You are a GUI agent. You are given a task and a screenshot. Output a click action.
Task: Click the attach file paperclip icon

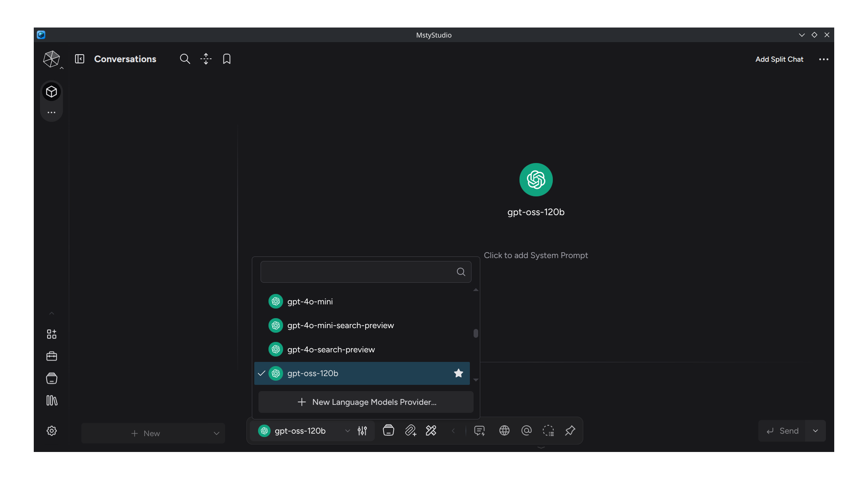tap(411, 431)
